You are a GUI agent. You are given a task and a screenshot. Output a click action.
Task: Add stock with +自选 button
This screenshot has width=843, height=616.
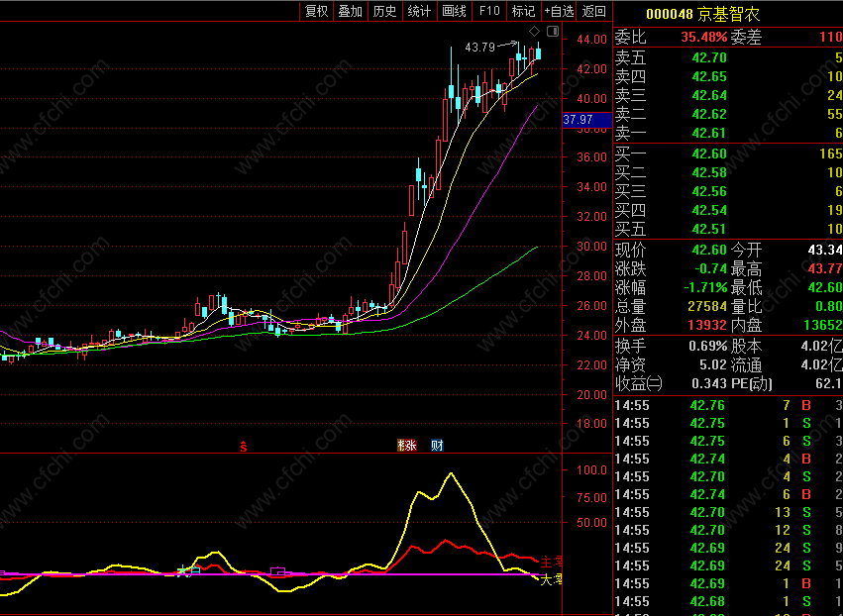559,11
